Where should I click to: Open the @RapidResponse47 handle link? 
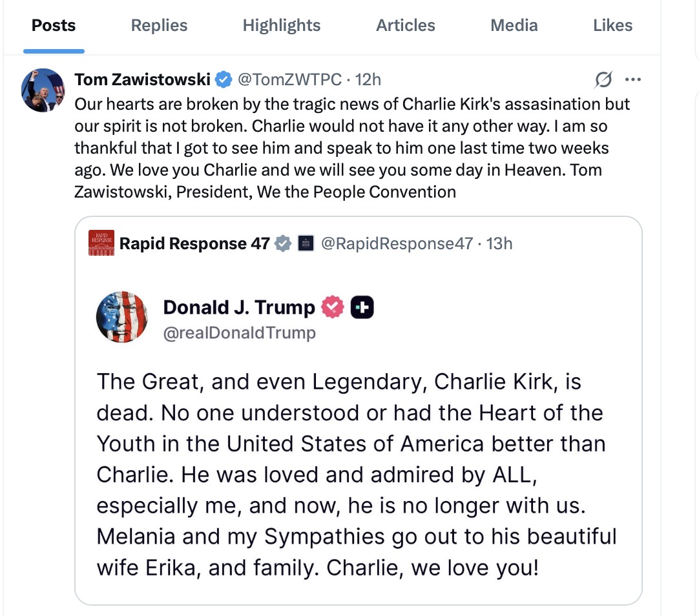pyautogui.click(x=397, y=243)
